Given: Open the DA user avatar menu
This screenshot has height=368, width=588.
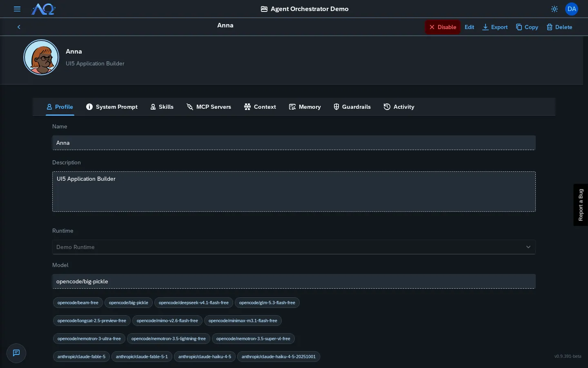Looking at the screenshot, I should point(572,9).
